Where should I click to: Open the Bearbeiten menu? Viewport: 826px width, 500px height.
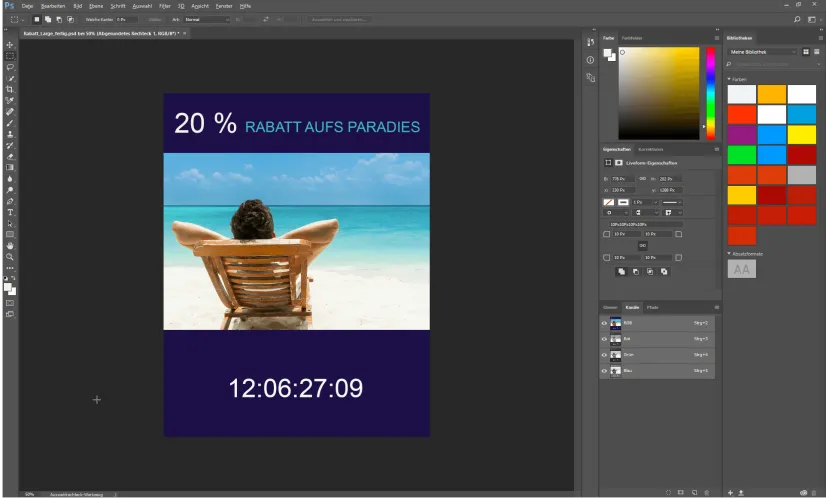[x=53, y=6]
